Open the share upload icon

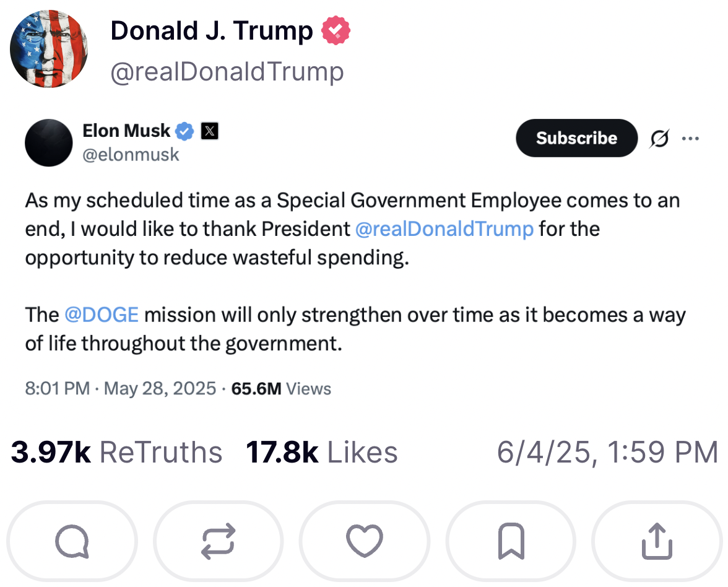(657, 541)
